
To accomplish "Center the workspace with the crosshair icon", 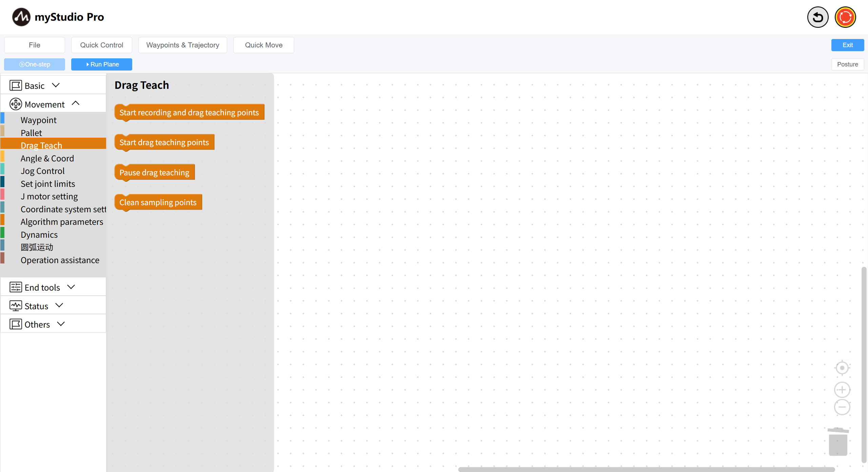I will click(842, 368).
